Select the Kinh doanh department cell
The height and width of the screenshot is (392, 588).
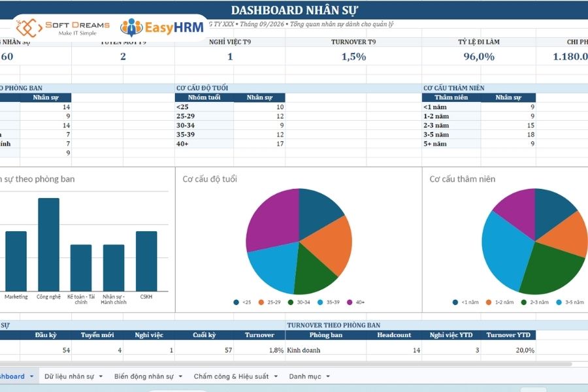tap(325, 350)
